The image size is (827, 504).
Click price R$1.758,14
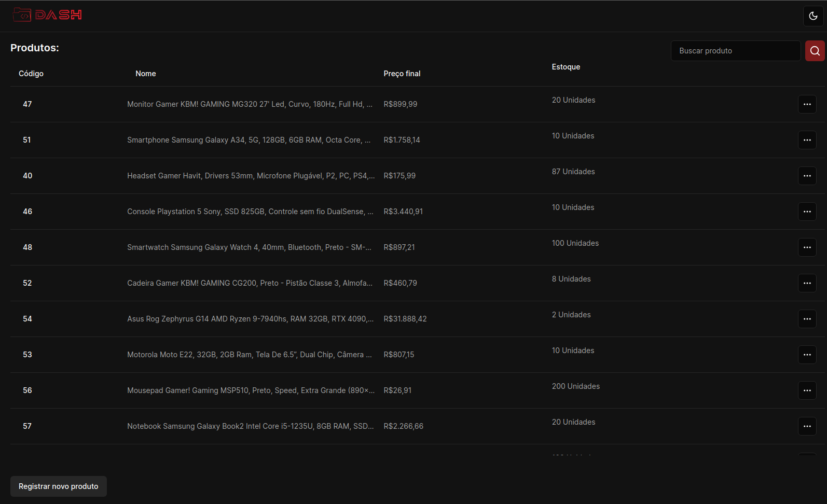402,140
